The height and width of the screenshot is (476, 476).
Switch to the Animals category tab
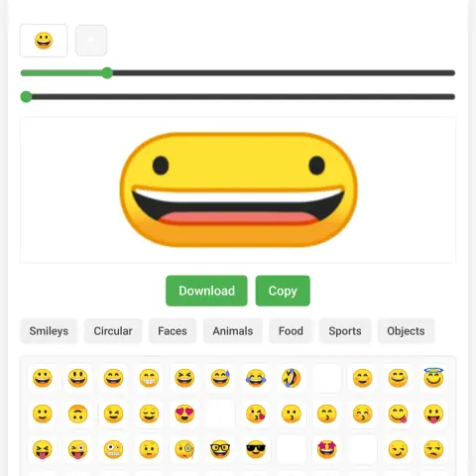point(233,331)
